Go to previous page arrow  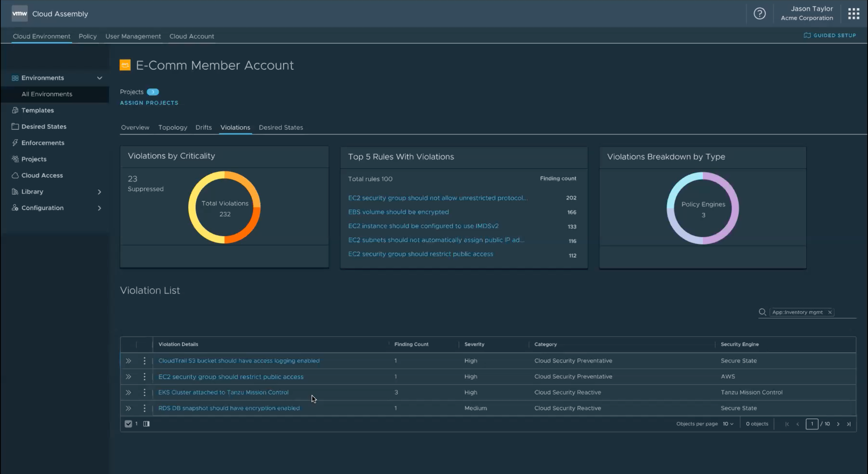pos(798,424)
